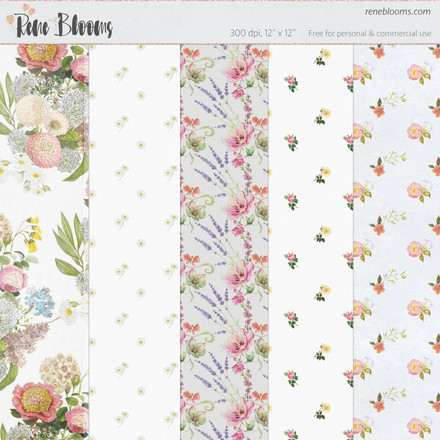
Task: Click the 300 dpi 12" x 12" label
Action: 263,33
